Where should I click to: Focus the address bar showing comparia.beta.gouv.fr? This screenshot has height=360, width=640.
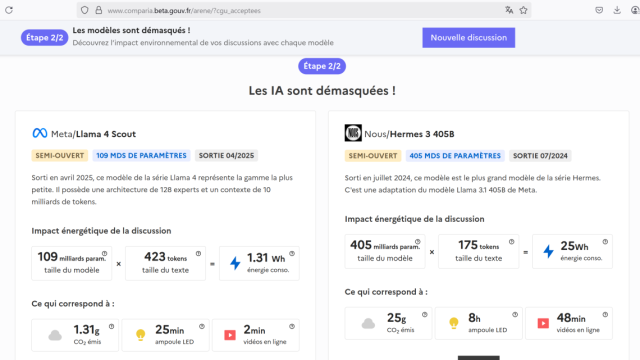pyautogui.click(x=304, y=10)
